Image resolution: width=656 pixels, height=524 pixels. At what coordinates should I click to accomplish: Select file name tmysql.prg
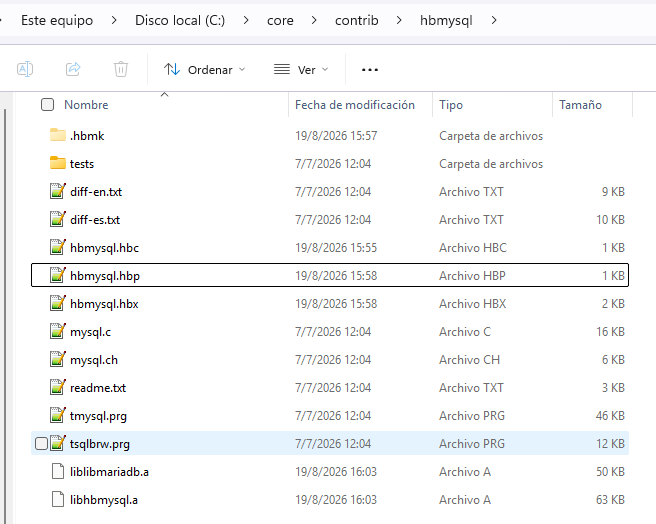(x=98, y=416)
